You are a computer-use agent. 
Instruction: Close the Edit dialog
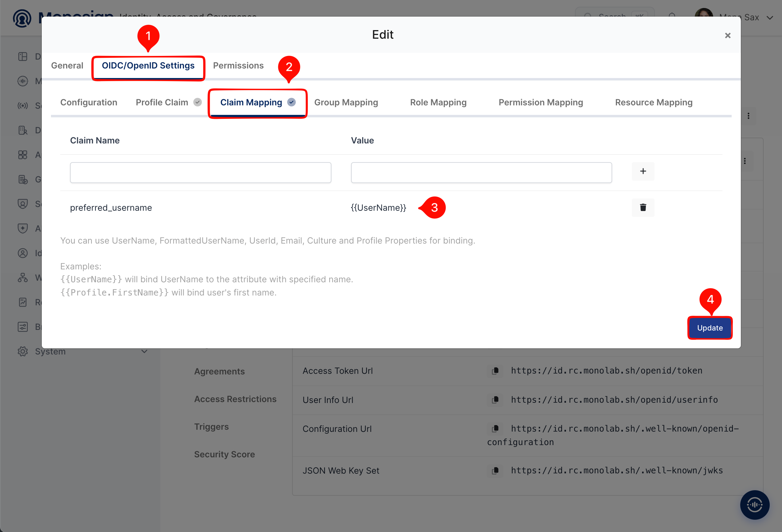pos(728,35)
